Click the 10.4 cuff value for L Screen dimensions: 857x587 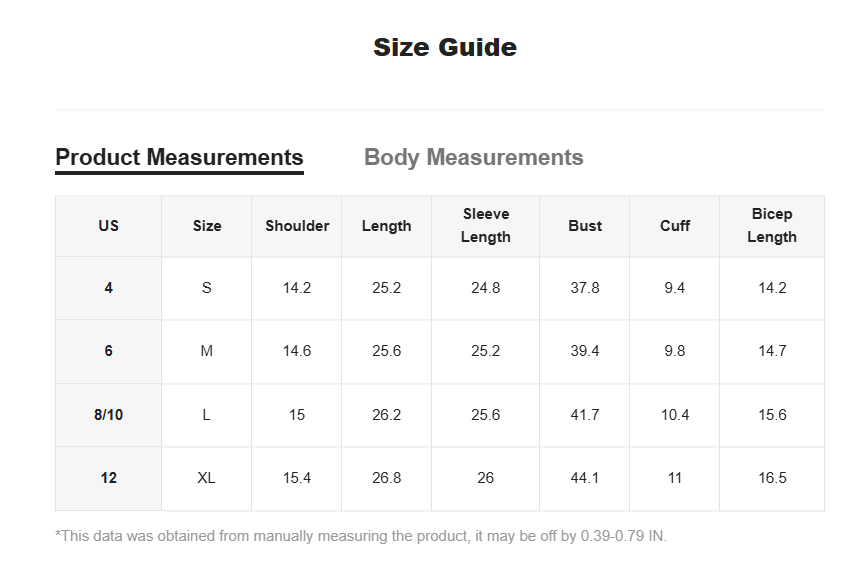674,415
